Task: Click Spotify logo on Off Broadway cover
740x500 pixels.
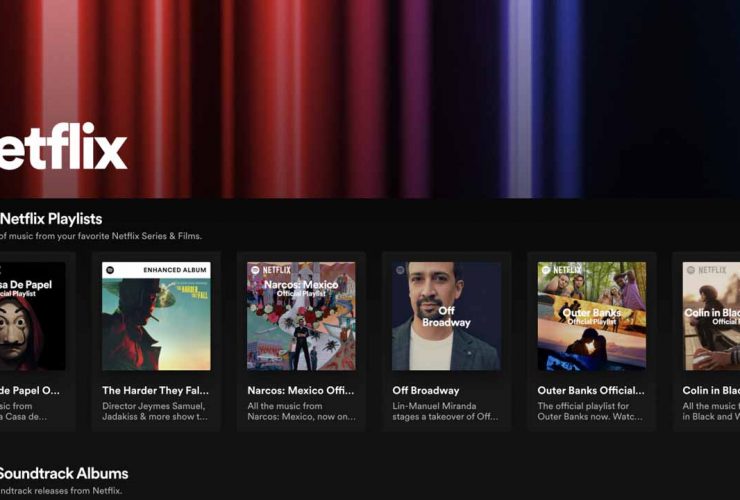Action: (x=401, y=270)
